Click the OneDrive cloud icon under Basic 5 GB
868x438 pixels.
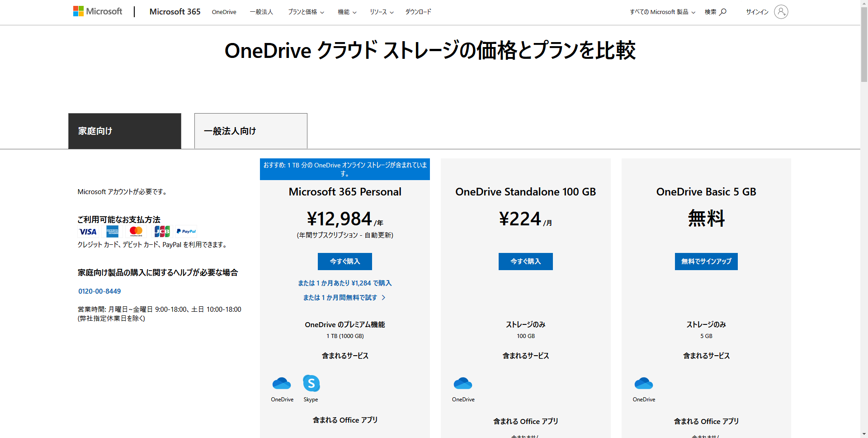(644, 384)
